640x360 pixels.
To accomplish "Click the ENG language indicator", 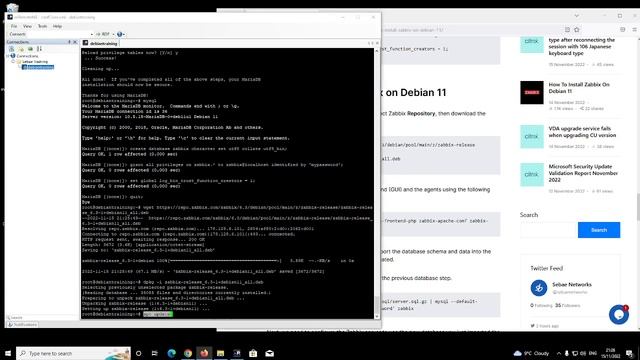I will 593,353.
